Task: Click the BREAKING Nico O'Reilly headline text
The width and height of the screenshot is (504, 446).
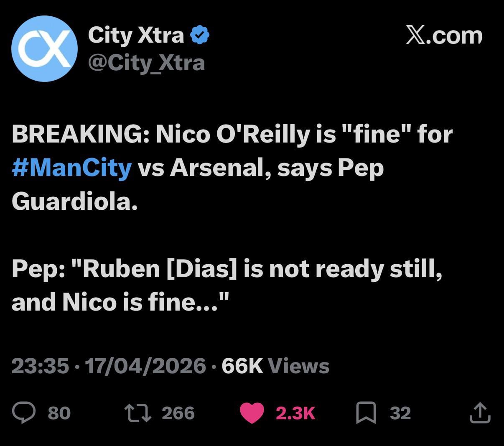Action: tap(232, 135)
